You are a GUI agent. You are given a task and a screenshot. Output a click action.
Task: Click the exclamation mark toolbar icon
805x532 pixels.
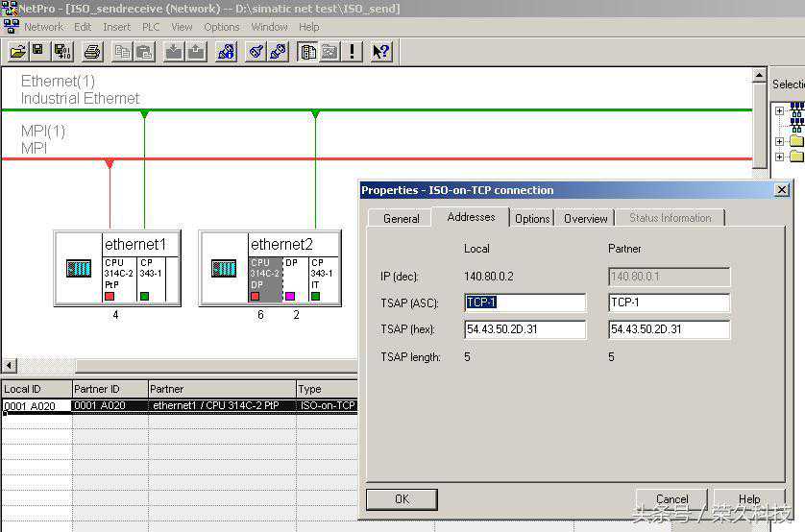(x=353, y=52)
